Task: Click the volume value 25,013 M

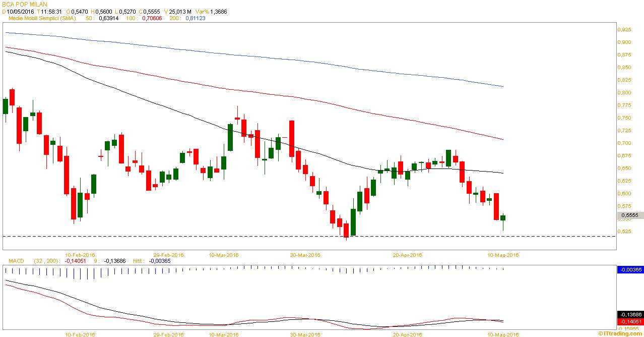Action: point(178,11)
